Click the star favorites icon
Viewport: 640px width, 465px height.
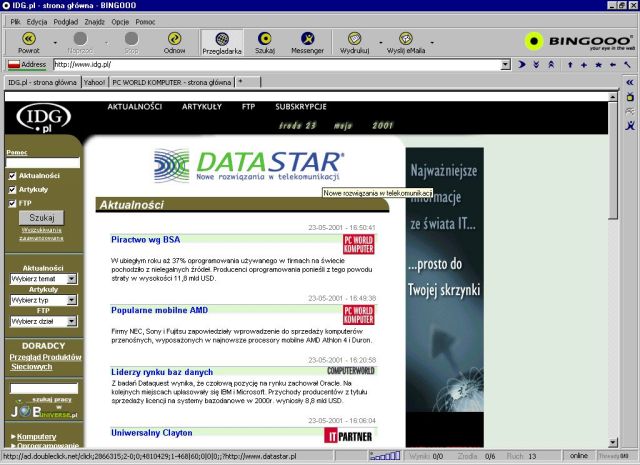pos(598,65)
